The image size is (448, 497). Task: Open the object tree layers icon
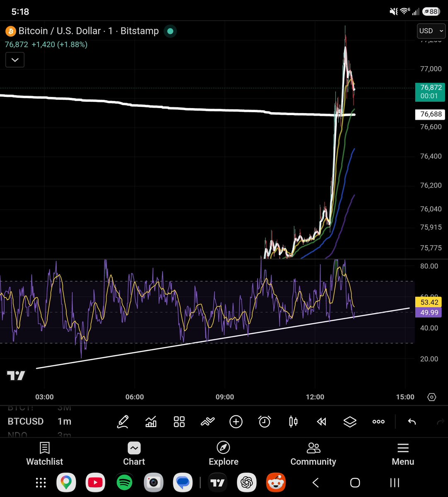[350, 422]
